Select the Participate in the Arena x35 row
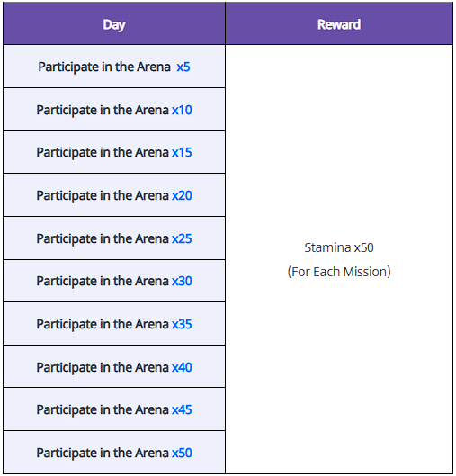Image resolution: width=456 pixels, height=476 pixels. (x=114, y=324)
